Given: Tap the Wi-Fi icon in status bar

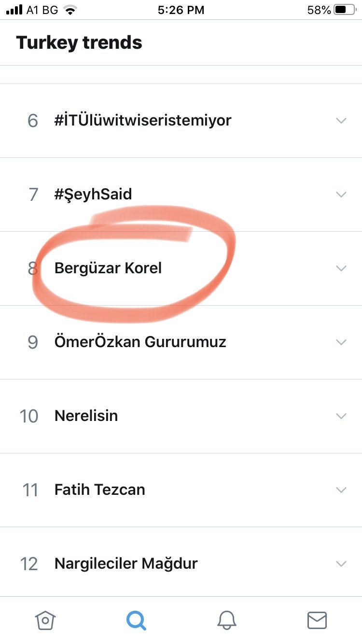Looking at the screenshot, I should pyautogui.click(x=70, y=10).
